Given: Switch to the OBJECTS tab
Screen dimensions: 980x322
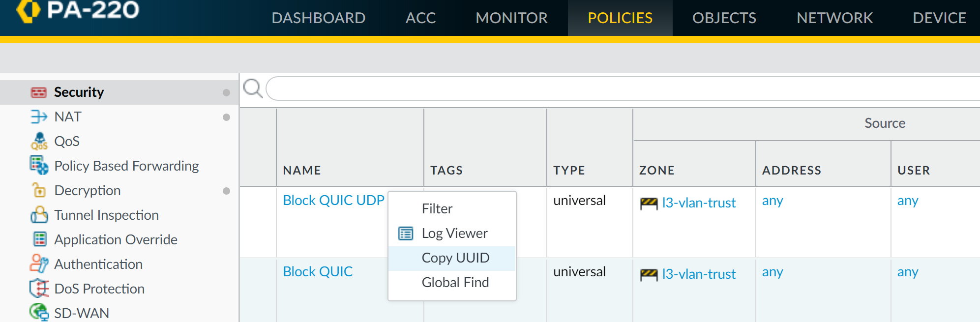Looking at the screenshot, I should (x=724, y=18).
